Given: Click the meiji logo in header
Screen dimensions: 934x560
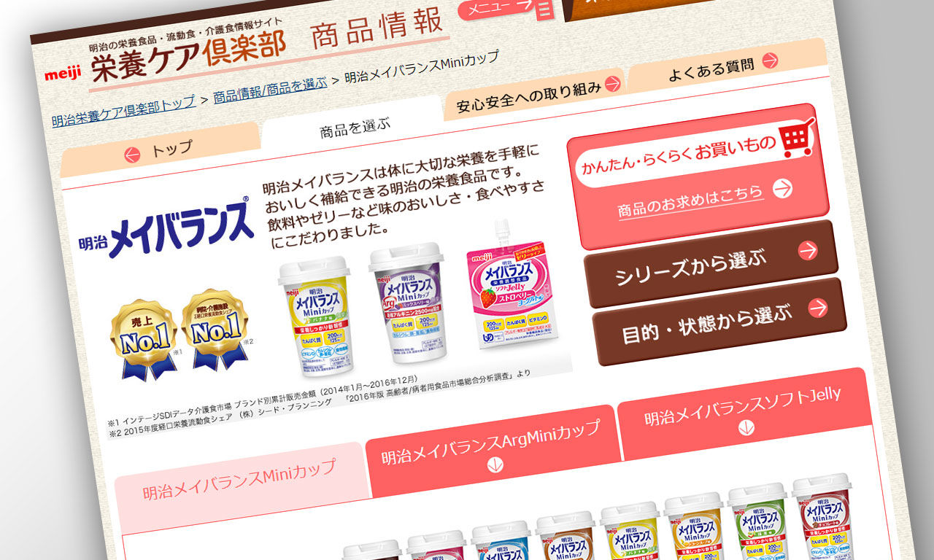Looking at the screenshot, I should [x=63, y=74].
